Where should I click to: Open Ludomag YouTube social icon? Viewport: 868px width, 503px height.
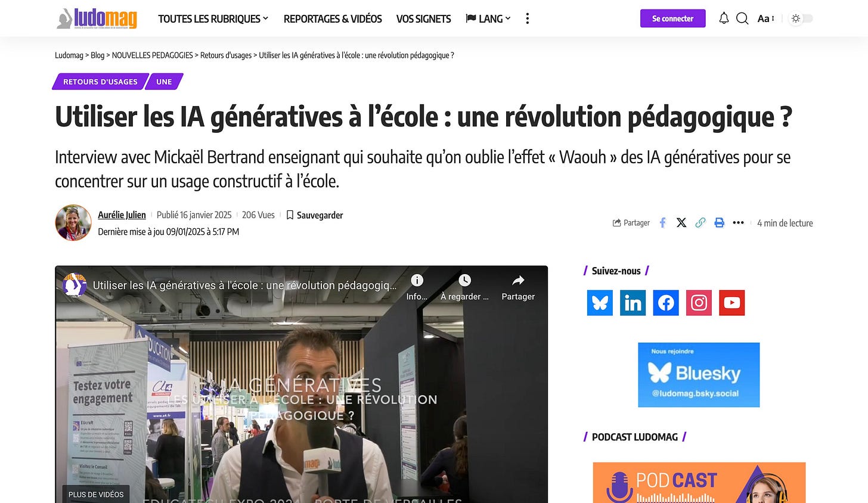pos(731,303)
